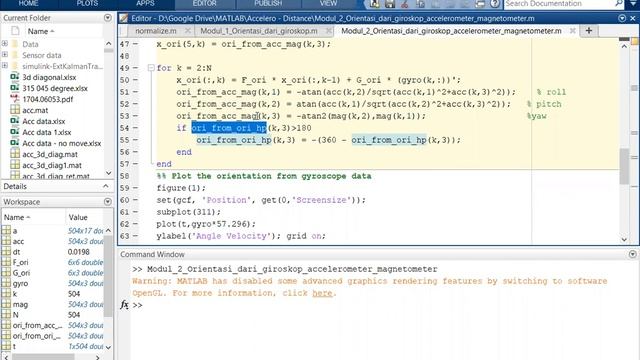Image resolution: width=640 pixels, height=360 pixels.
Task: Close the Modul_2 editor tab
Action: pos(573,31)
